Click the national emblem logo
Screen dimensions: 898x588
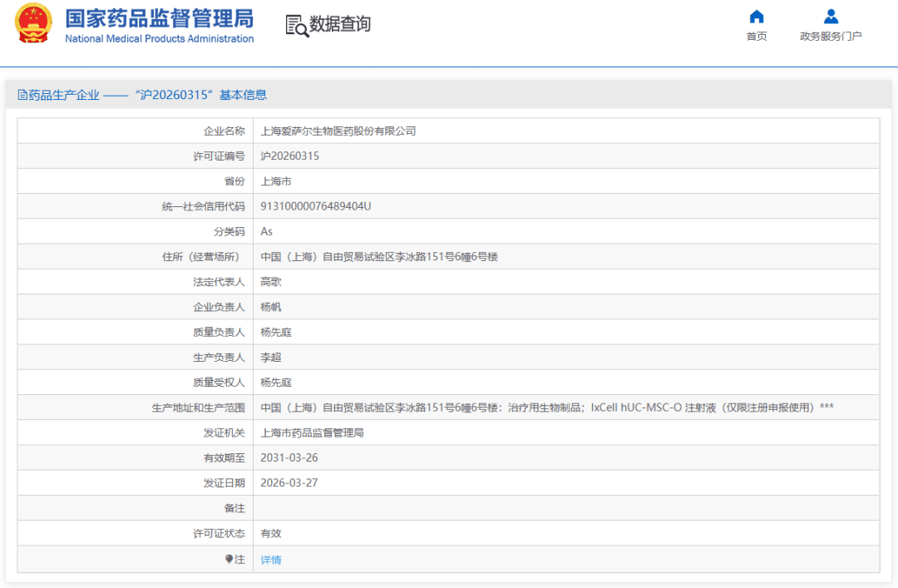(x=34, y=22)
